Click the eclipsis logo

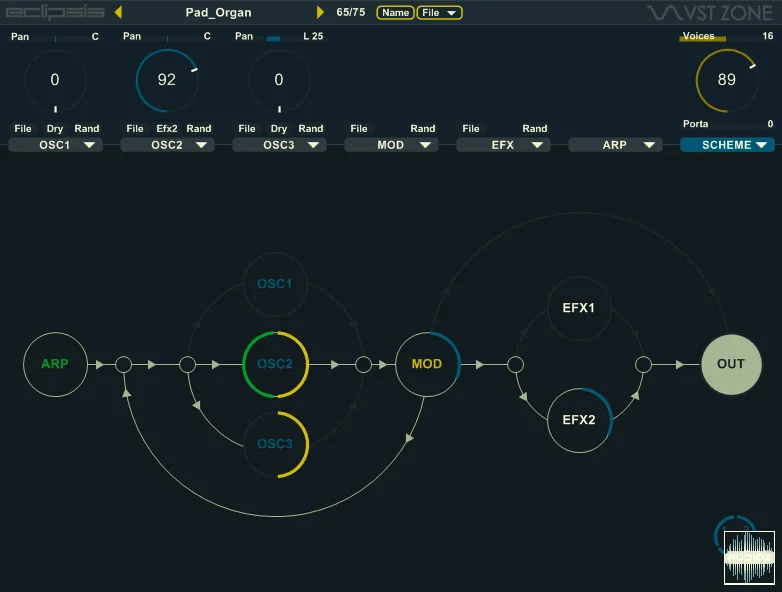(x=55, y=12)
